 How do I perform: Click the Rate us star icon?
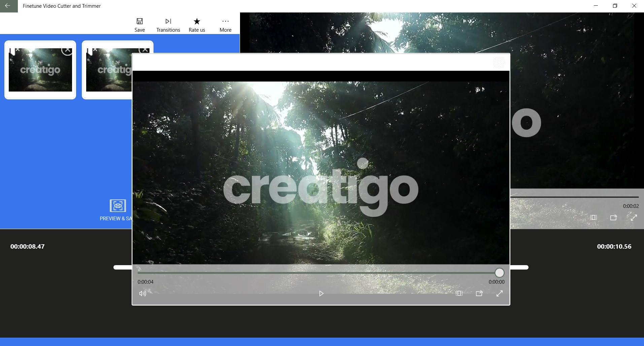pos(197,21)
